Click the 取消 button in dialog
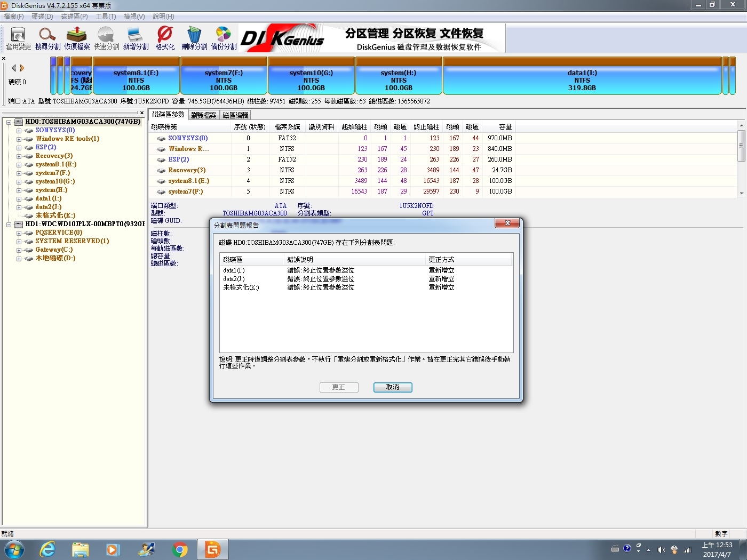The height and width of the screenshot is (560, 747). 393,387
